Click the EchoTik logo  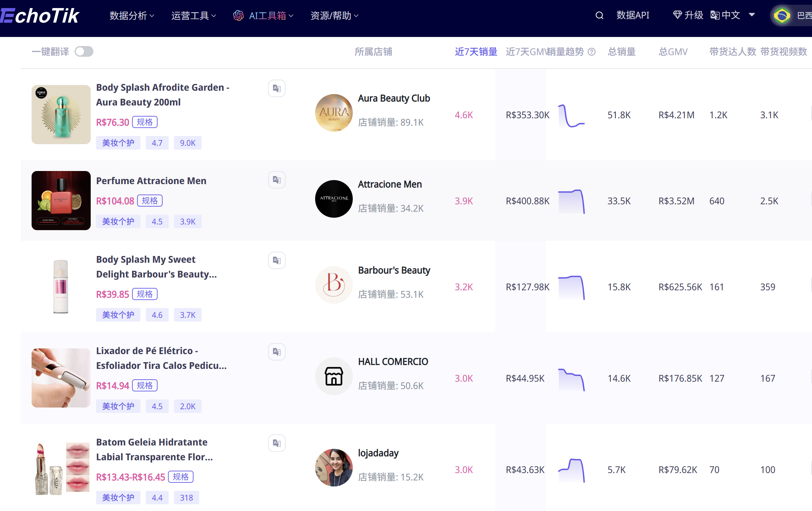pyautogui.click(x=39, y=15)
